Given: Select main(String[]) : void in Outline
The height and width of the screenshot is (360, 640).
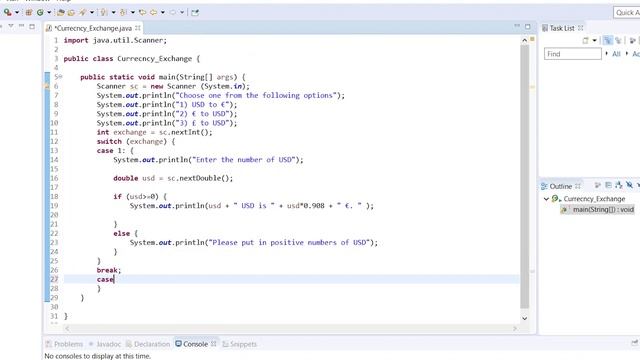Looking at the screenshot, I should click(603, 209).
